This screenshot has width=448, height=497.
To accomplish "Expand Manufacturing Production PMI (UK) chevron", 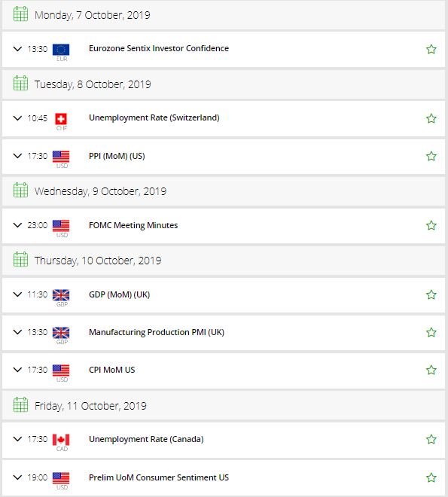I will 17,332.
